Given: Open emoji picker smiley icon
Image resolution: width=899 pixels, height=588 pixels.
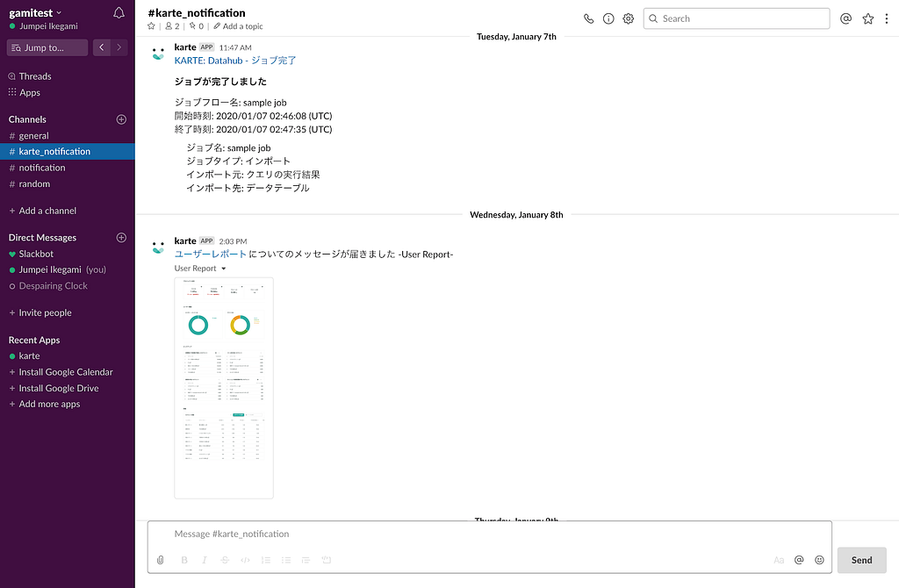Looking at the screenshot, I should click(x=819, y=560).
